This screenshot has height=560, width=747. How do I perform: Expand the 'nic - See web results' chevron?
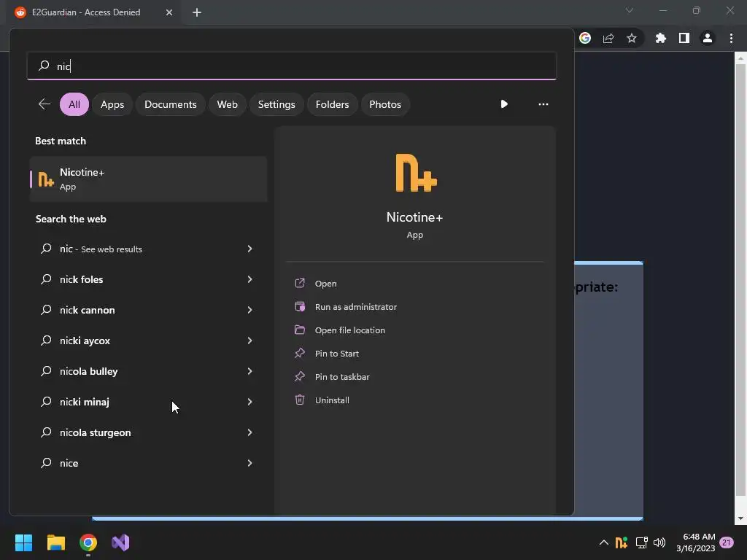coord(249,249)
